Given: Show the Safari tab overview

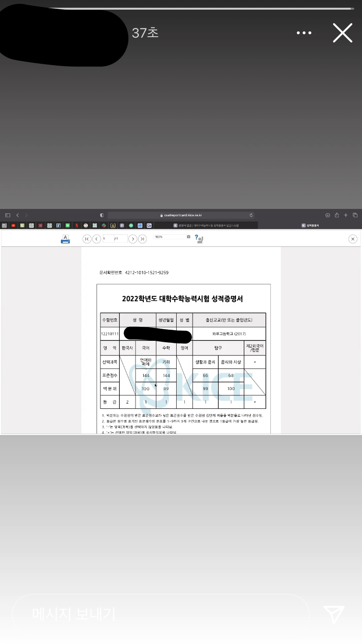Looking at the screenshot, I should [355, 215].
